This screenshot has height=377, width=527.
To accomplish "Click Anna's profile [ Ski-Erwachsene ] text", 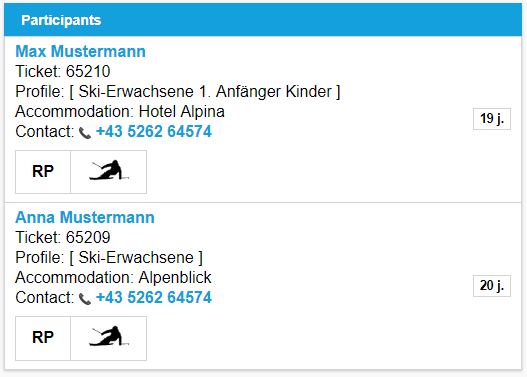I will (136, 257).
